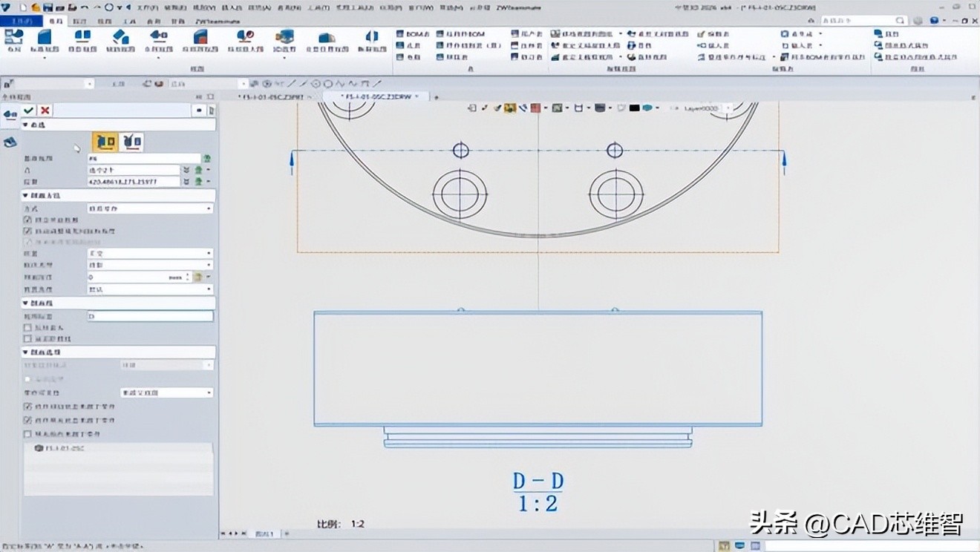
Task: Click the Broken View ribbon icon
Action: pyautogui.click(x=372, y=40)
